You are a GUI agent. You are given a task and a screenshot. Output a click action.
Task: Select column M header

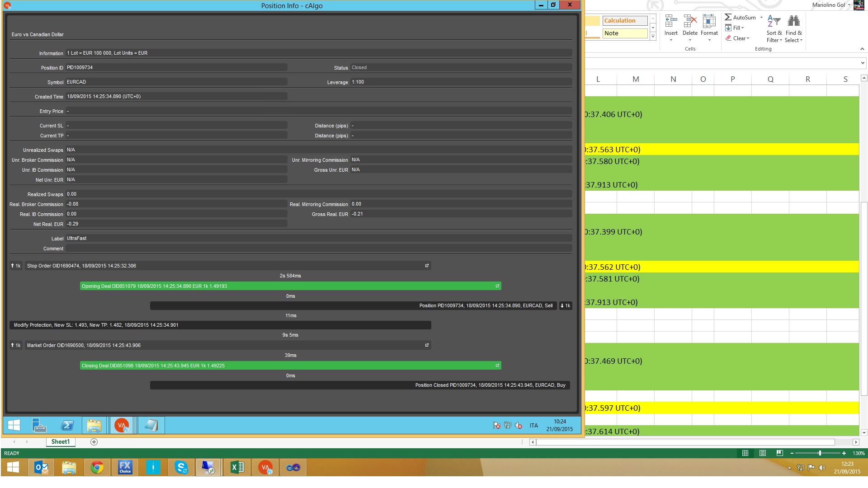click(x=636, y=79)
